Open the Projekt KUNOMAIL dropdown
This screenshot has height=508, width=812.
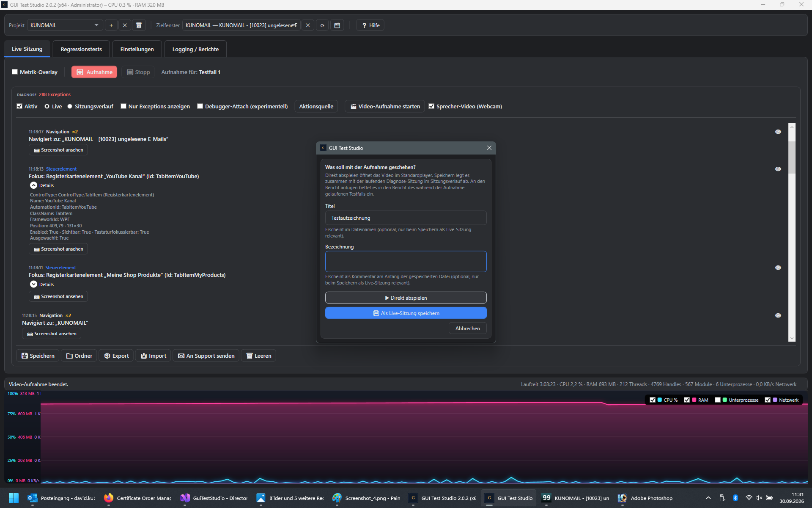[65, 25]
